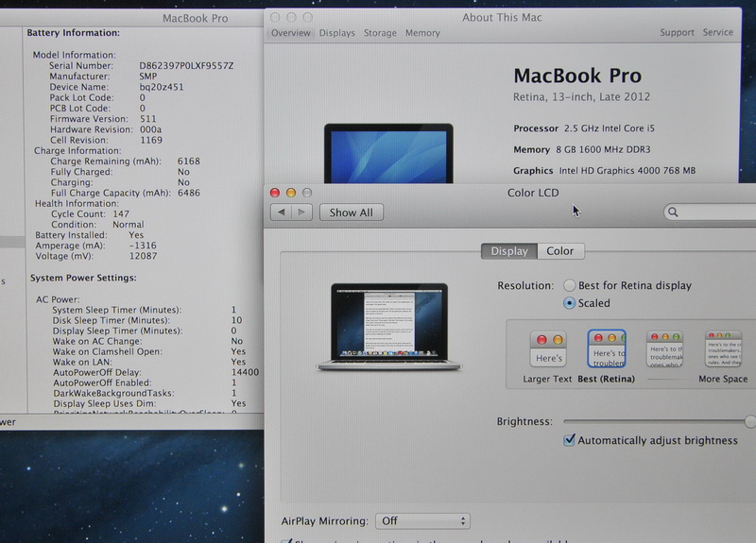This screenshot has height=543, width=756.
Task: Go back using the back arrow in Color LCD
Action: pyautogui.click(x=281, y=212)
